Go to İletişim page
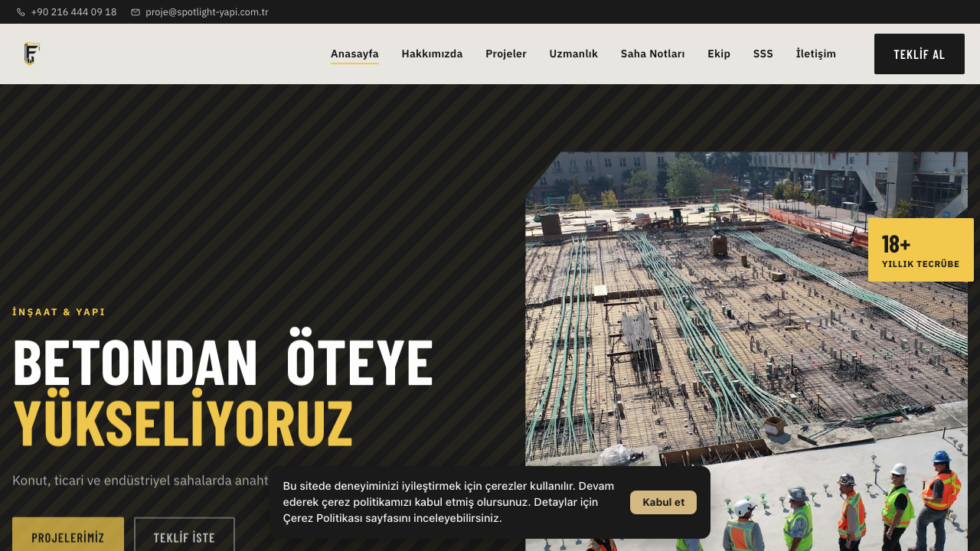The image size is (980, 551). 816,54
